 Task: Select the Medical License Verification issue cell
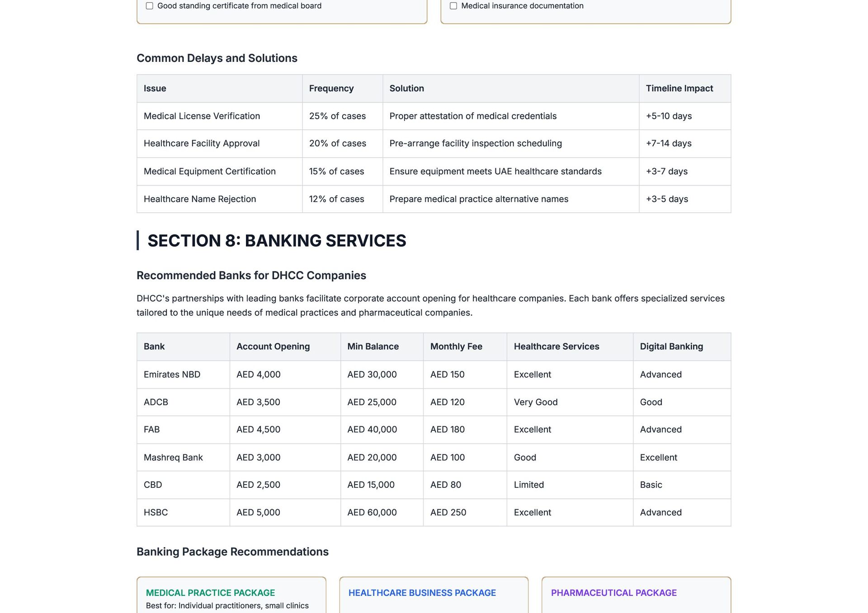click(202, 116)
